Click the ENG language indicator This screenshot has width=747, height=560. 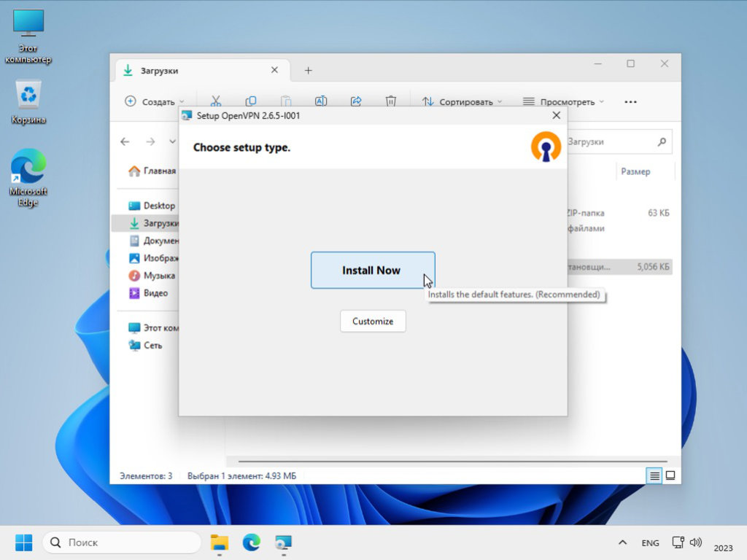click(x=650, y=542)
